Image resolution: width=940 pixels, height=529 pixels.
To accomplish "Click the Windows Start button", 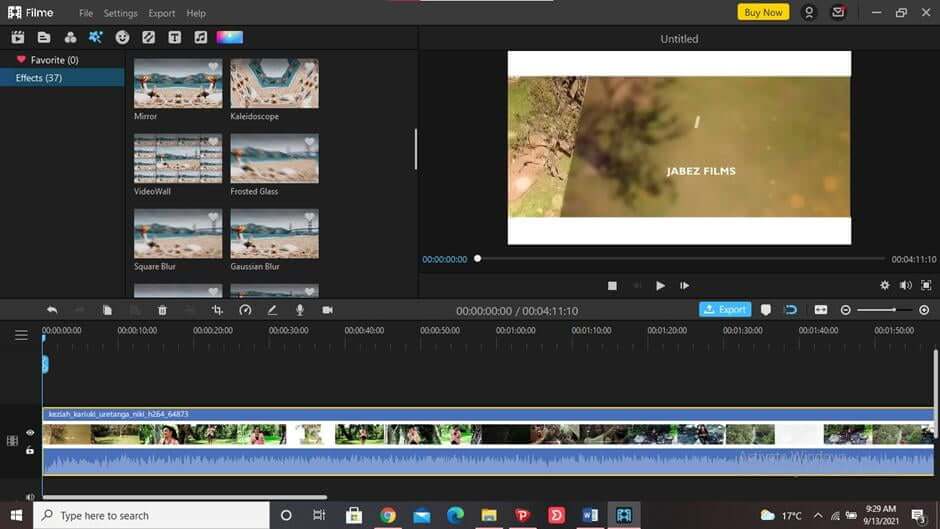I will click(x=16, y=515).
